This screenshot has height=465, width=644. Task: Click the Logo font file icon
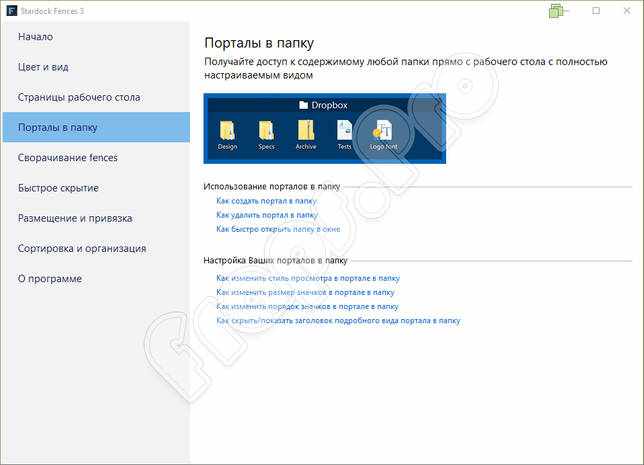pos(384,130)
